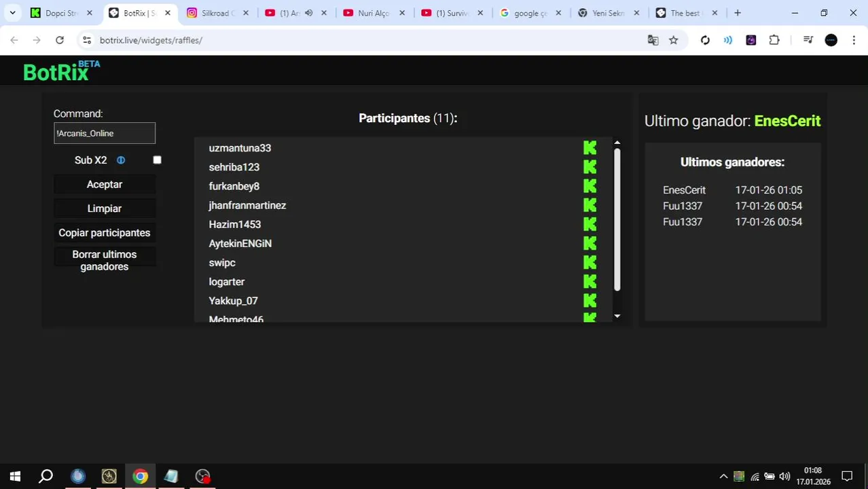Click Kick icon next to swipc
Screen dimensions: 868x489
coord(590,261)
